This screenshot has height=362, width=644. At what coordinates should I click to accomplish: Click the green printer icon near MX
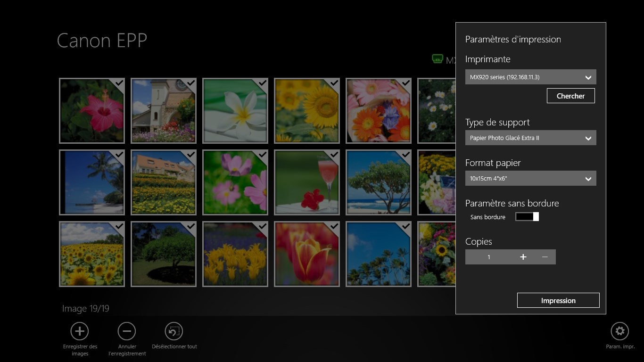tap(438, 59)
